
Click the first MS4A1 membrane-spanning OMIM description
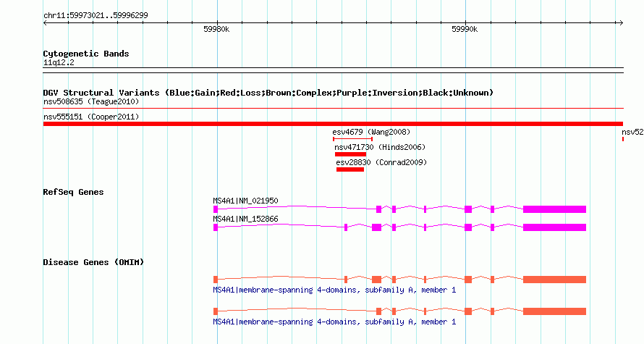(x=334, y=290)
